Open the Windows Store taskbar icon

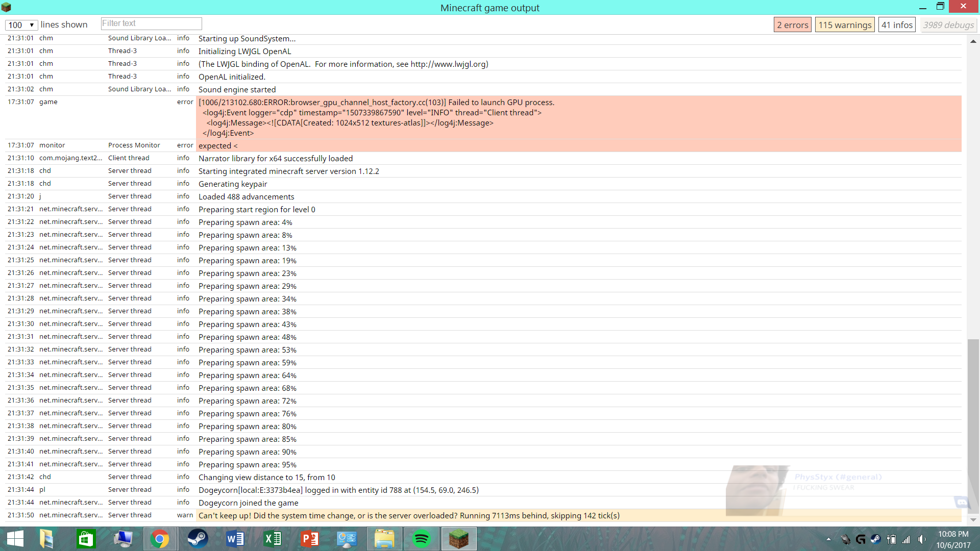[x=85, y=539]
